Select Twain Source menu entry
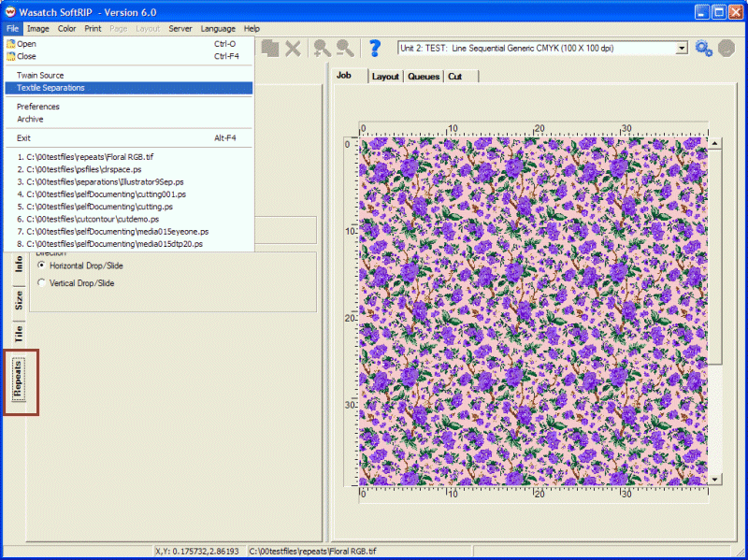This screenshot has width=748, height=560. pos(129,76)
